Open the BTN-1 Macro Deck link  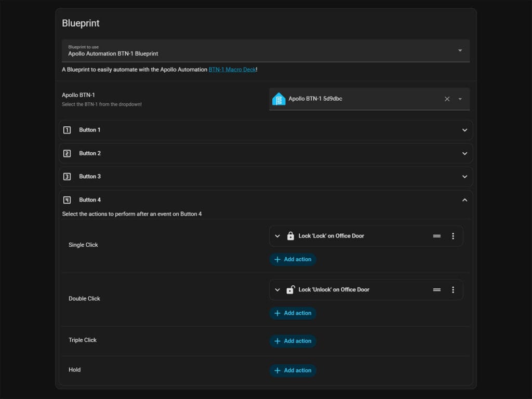click(x=232, y=70)
